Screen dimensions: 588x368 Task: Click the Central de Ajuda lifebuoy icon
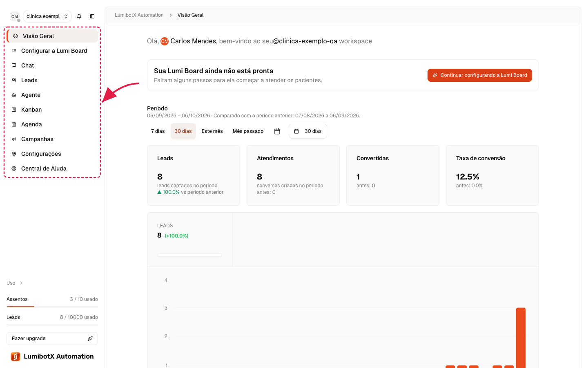[14, 168]
